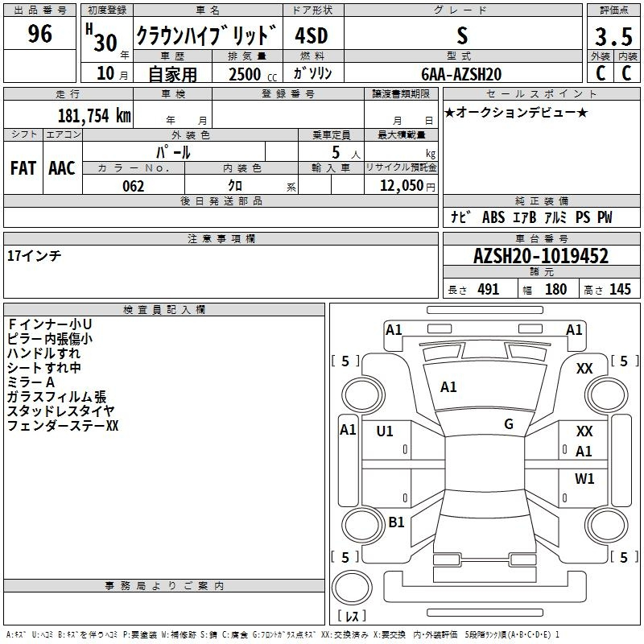Click the evaluation score 3.5
644x644 pixels.
click(x=612, y=37)
